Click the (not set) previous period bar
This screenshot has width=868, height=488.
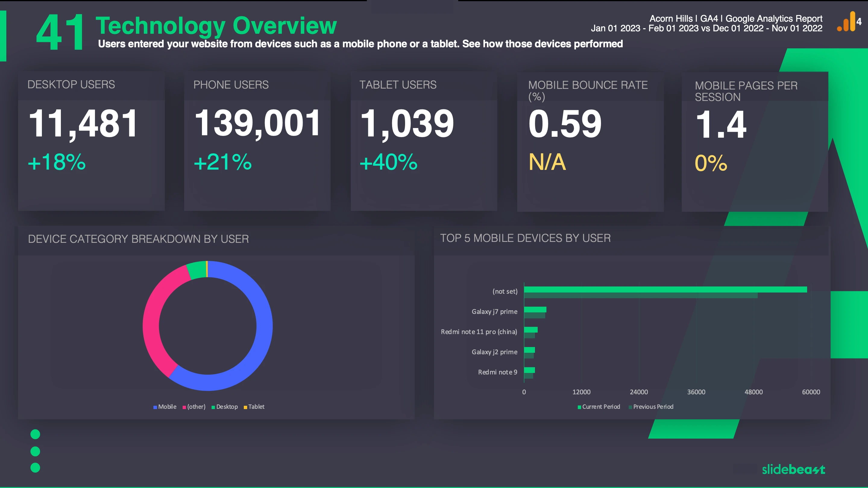coord(641,295)
